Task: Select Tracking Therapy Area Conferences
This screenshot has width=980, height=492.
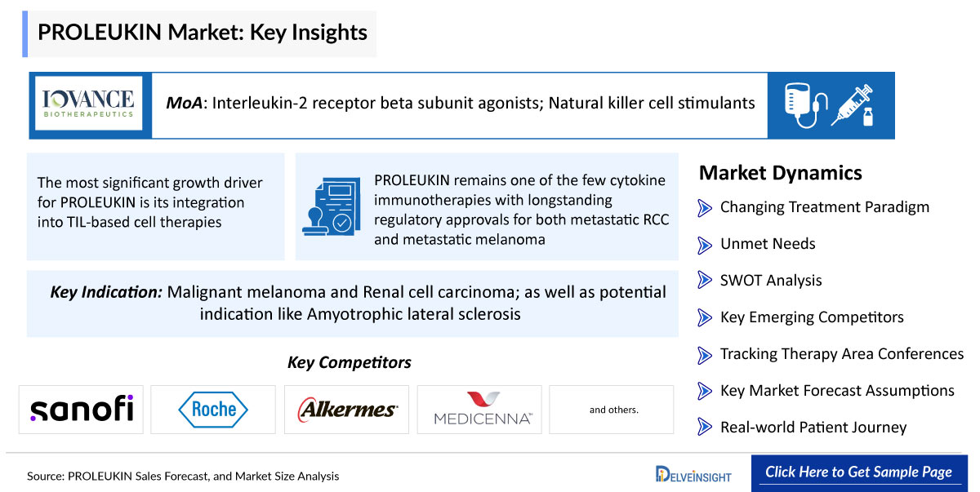Action: pos(841,354)
